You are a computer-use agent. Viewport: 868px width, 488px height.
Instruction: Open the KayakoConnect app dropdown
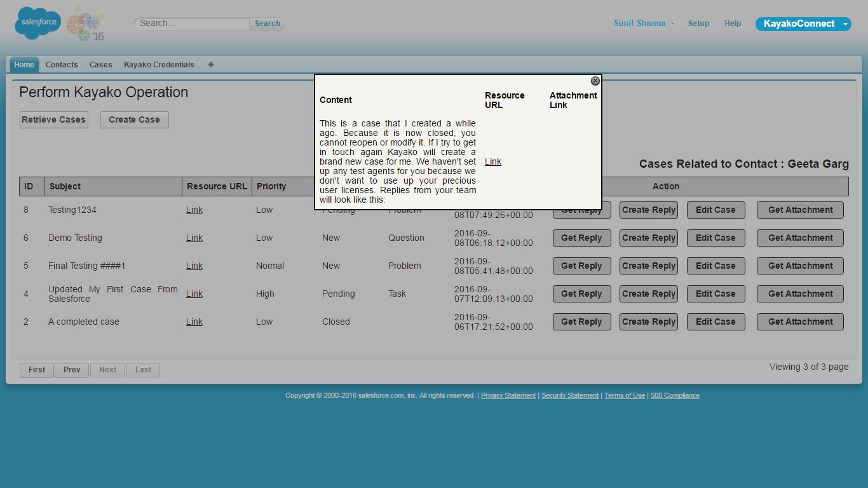coord(803,24)
